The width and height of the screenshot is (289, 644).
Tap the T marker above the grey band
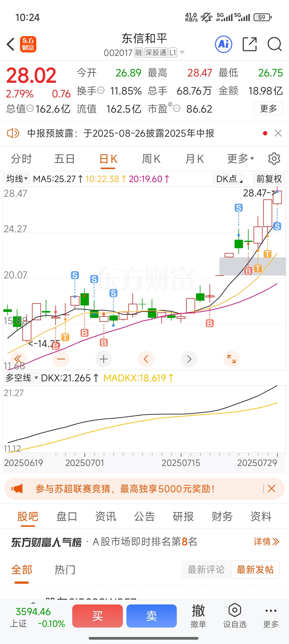click(x=268, y=254)
